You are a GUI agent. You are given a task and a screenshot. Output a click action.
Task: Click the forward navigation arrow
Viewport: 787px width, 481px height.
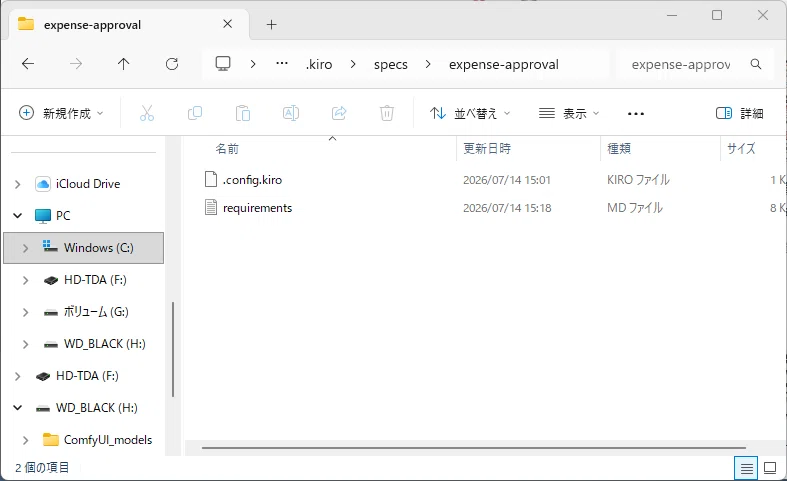76,64
